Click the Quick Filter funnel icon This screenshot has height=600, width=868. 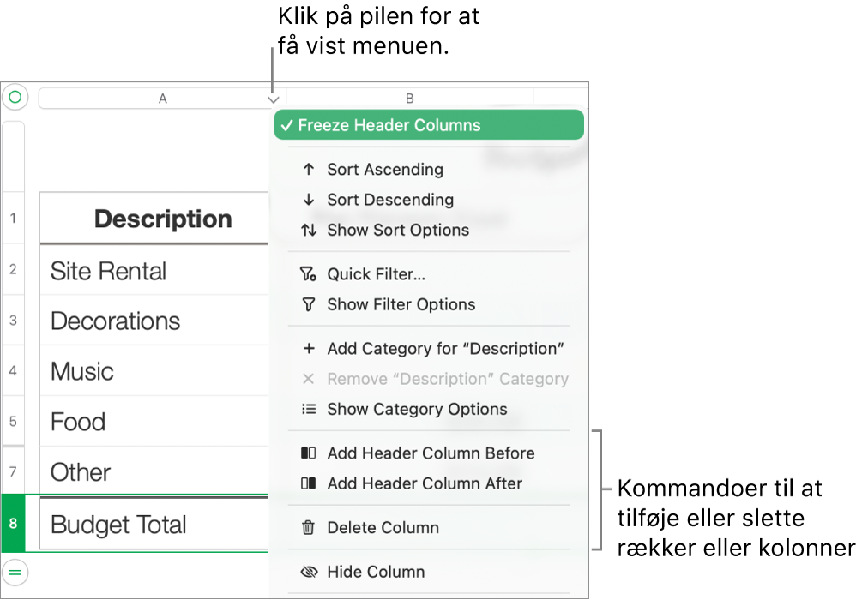pyautogui.click(x=309, y=274)
